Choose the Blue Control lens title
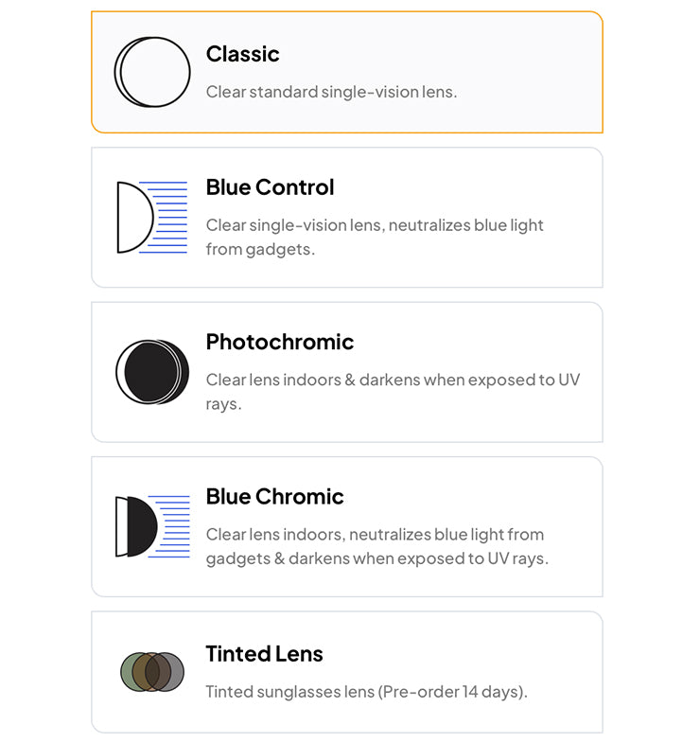 click(271, 187)
